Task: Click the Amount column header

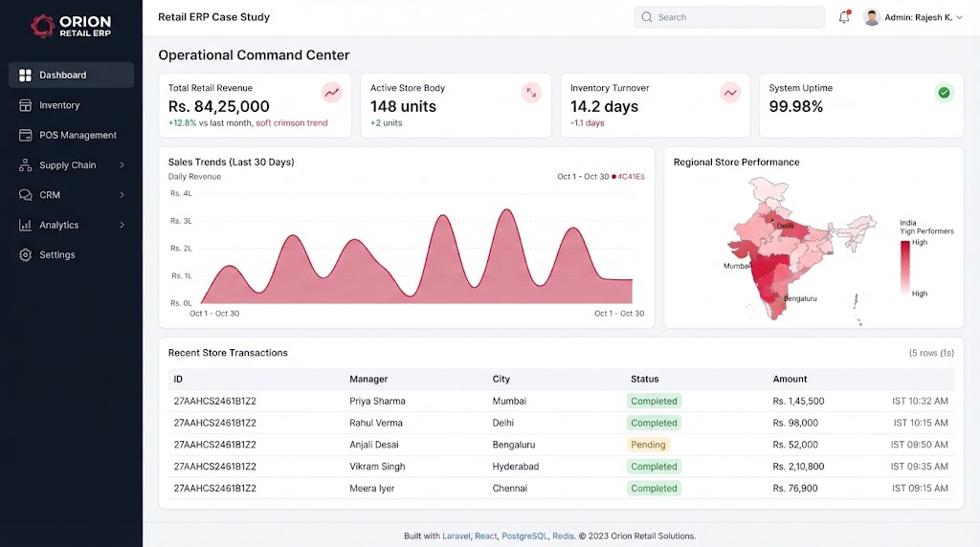Action: point(790,379)
